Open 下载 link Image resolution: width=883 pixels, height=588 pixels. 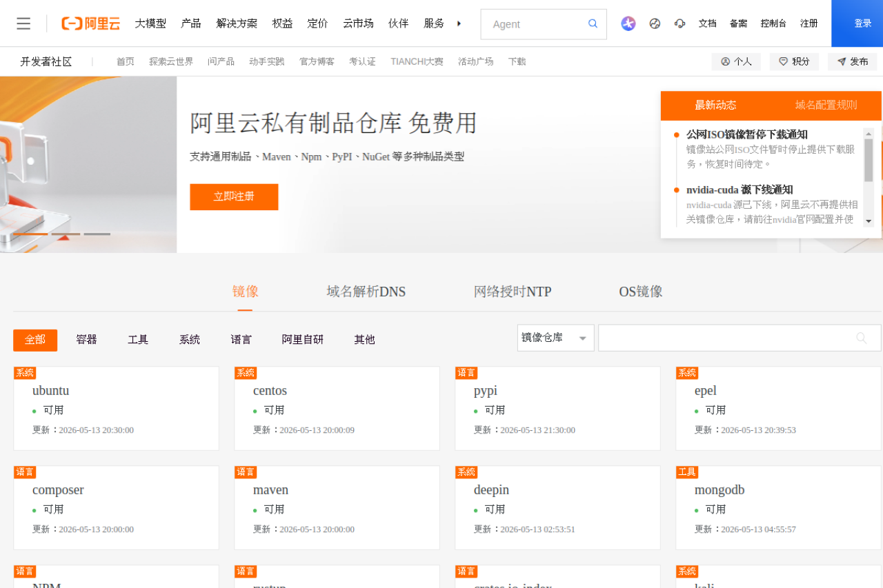point(517,61)
